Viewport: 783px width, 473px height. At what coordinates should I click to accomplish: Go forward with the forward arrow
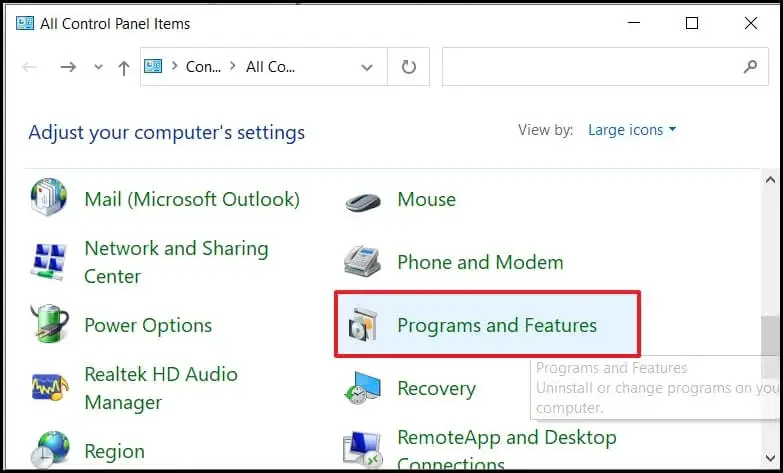(68, 66)
